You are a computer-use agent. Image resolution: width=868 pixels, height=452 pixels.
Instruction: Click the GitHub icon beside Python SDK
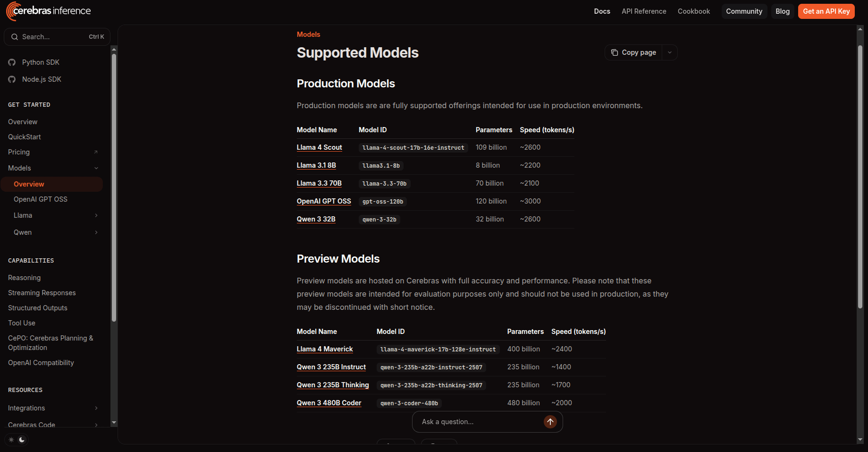(12, 62)
